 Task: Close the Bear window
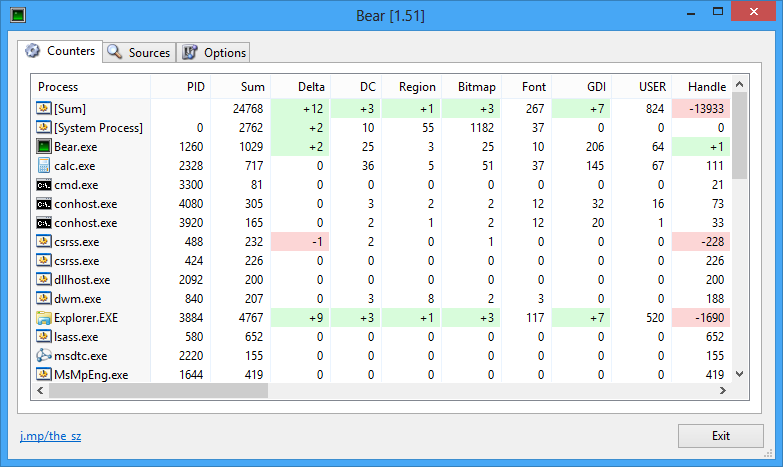(x=754, y=11)
